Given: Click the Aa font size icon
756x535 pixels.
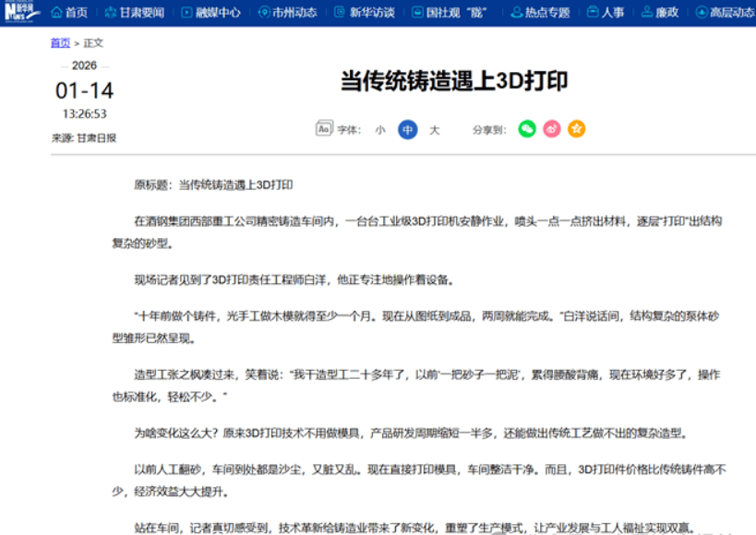Looking at the screenshot, I should point(323,129).
